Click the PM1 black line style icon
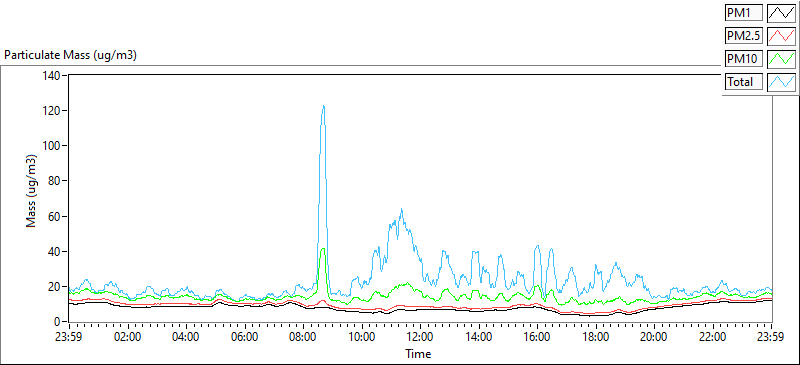This screenshot has height=365, width=800. pos(781,12)
